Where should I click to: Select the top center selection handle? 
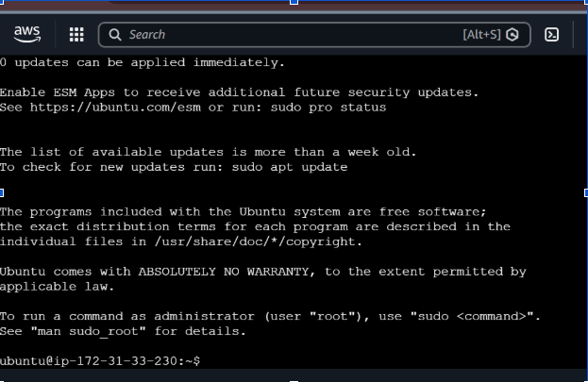click(x=294, y=2)
